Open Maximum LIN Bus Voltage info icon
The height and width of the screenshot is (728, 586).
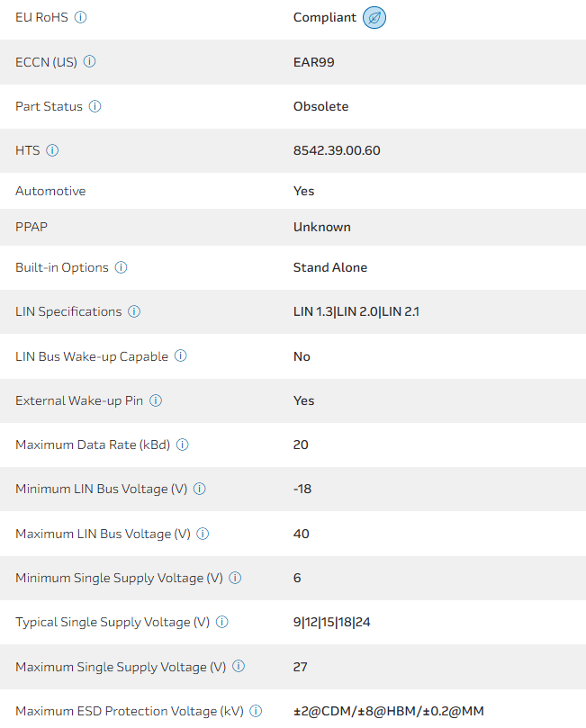click(x=203, y=534)
